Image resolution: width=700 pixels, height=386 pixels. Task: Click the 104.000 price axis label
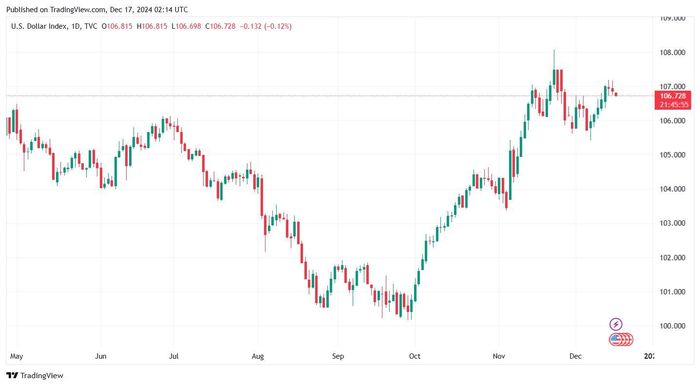[x=672, y=189]
